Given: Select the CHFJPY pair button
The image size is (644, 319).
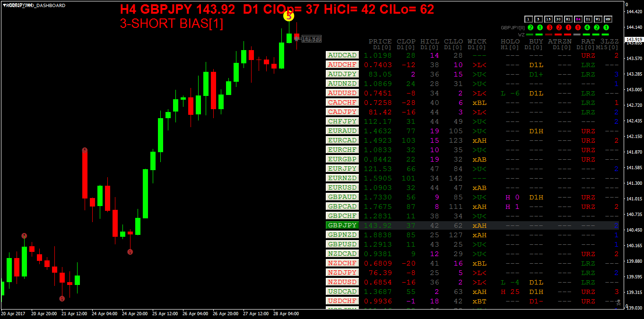Looking at the screenshot, I should click(342, 121).
